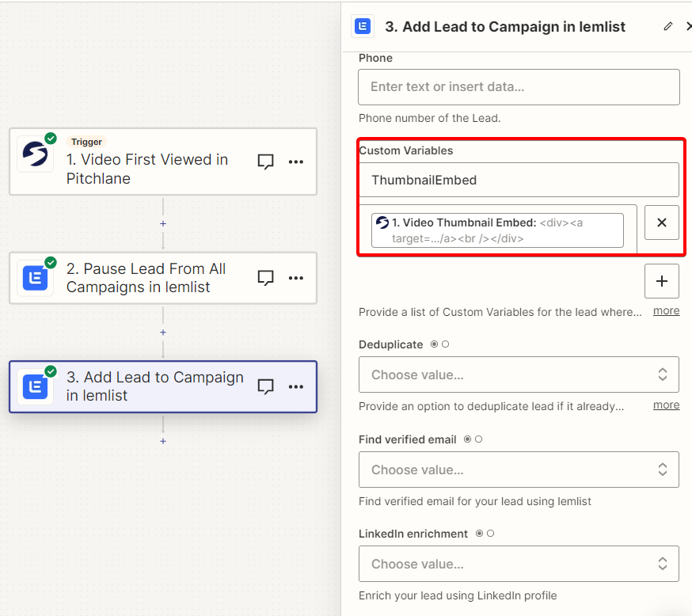Open more options for Add Lead to Campaign step

tap(295, 387)
